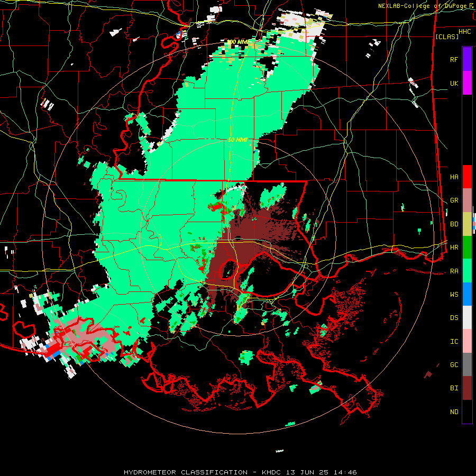Click the WS legend label text
Viewport: 476px width, 476px height.
point(454,295)
